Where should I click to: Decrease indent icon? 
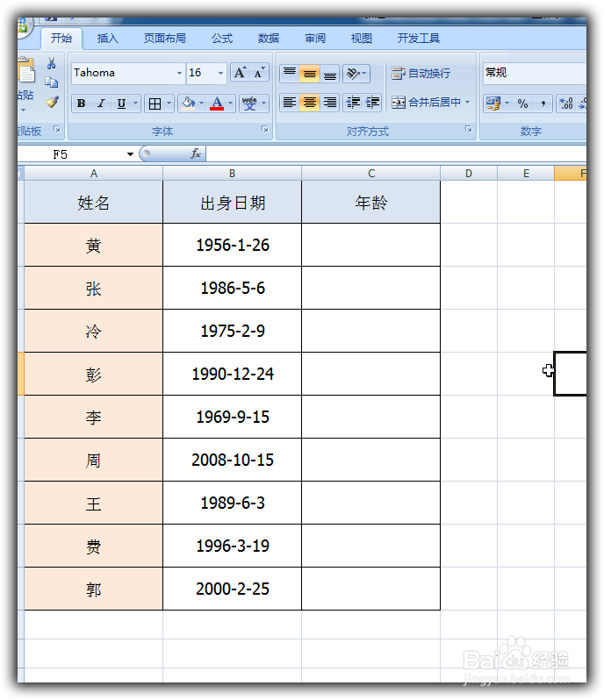(353, 103)
